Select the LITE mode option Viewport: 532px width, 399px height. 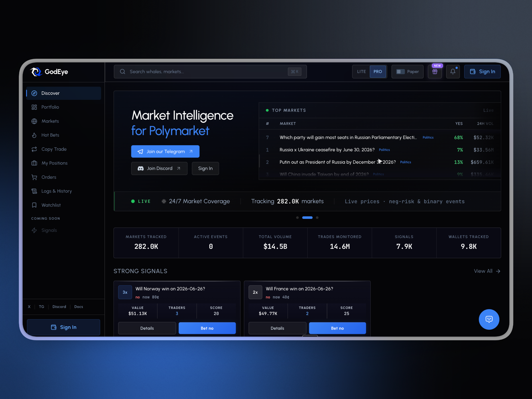[361, 71]
